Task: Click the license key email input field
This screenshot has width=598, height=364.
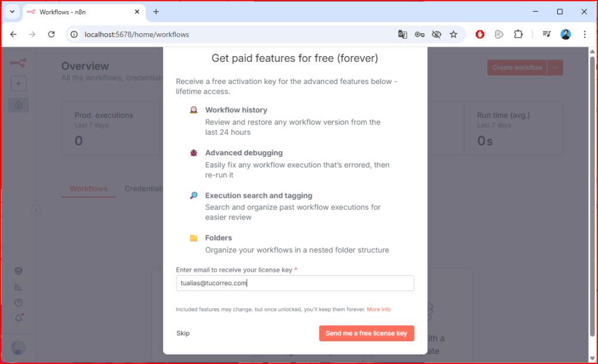Action: pyautogui.click(x=295, y=283)
